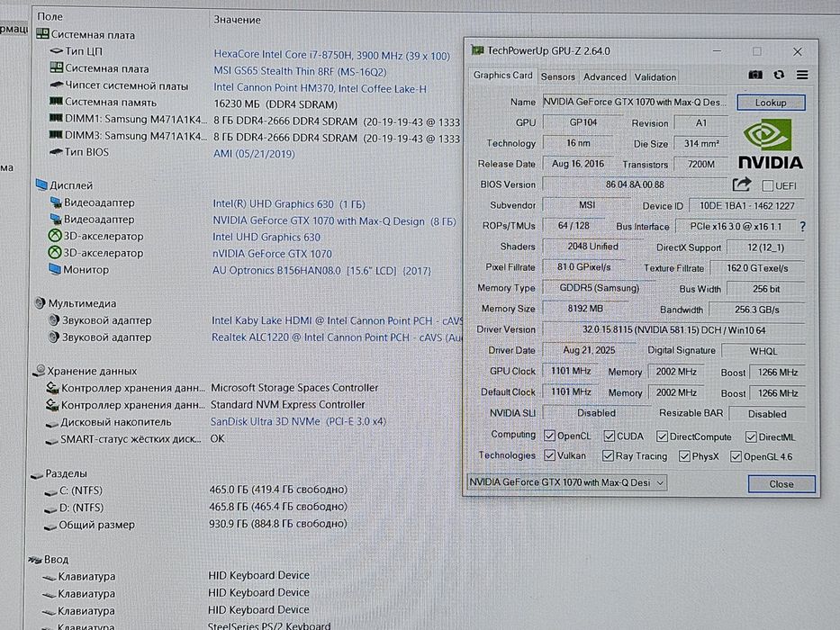
Task: Toggle the PhysX checkbox
Action: (684, 456)
